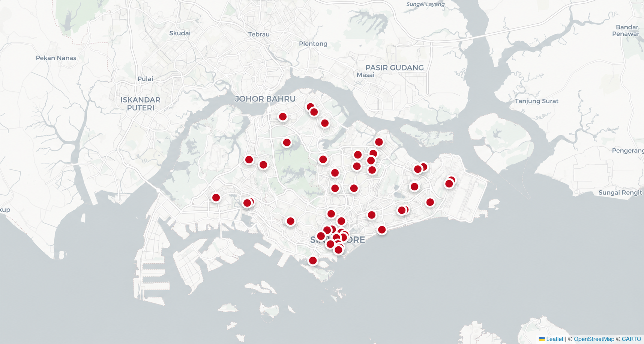The height and width of the screenshot is (344, 644).
Task: Click the red marker on the southeast coastline
Action: 382,230
